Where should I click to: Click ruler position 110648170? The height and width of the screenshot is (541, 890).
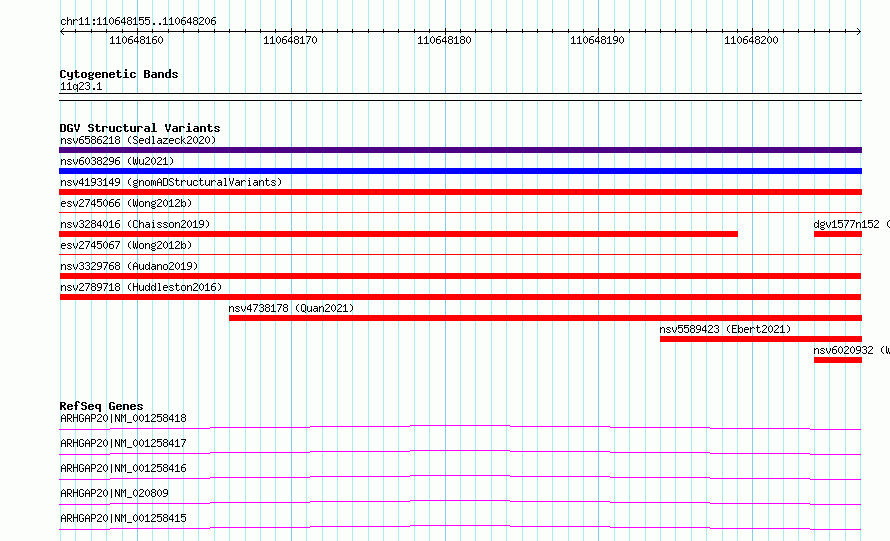pyautogui.click(x=290, y=40)
